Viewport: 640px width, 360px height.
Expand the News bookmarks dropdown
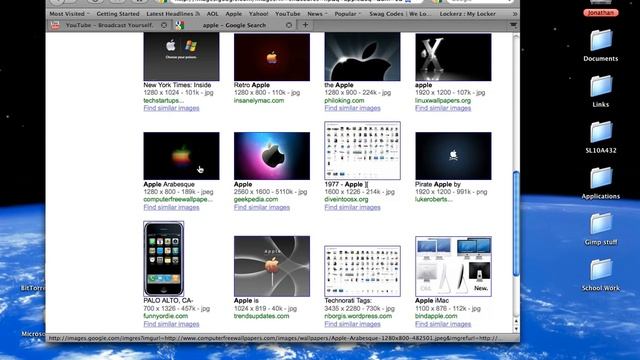click(317, 14)
